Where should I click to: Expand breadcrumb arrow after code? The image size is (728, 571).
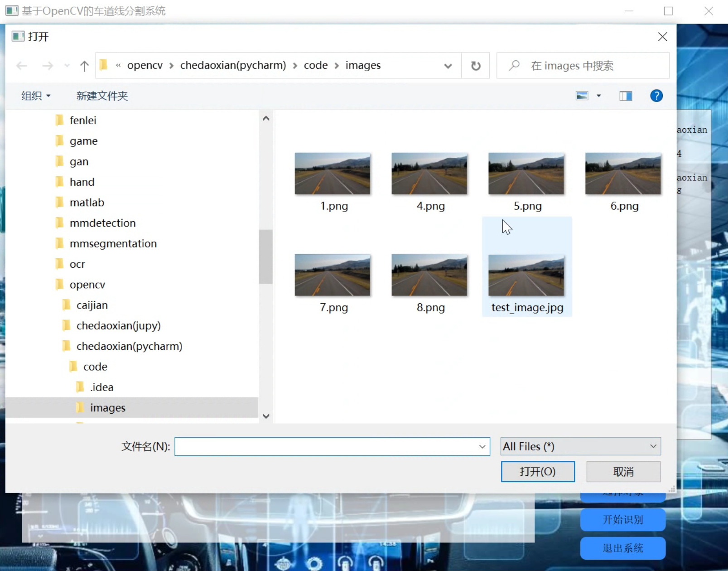click(337, 66)
